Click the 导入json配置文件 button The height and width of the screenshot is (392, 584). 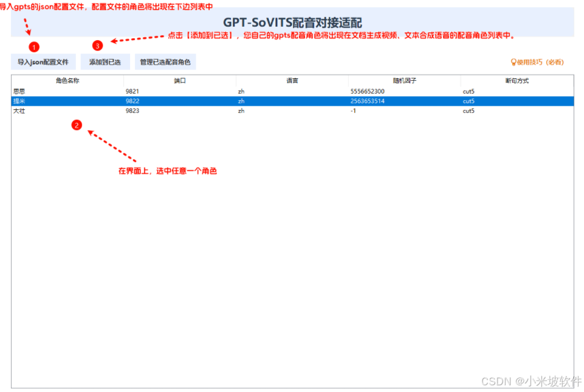pyautogui.click(x=43, y=62)
